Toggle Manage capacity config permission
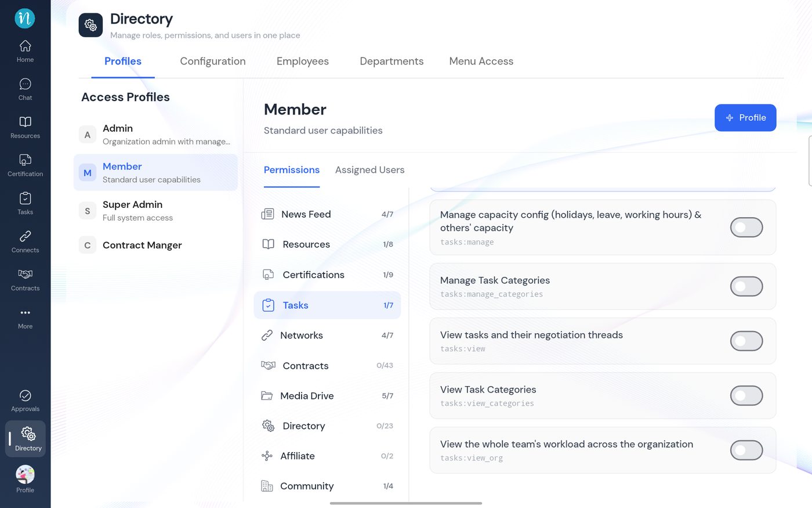 tap(746, 228)
